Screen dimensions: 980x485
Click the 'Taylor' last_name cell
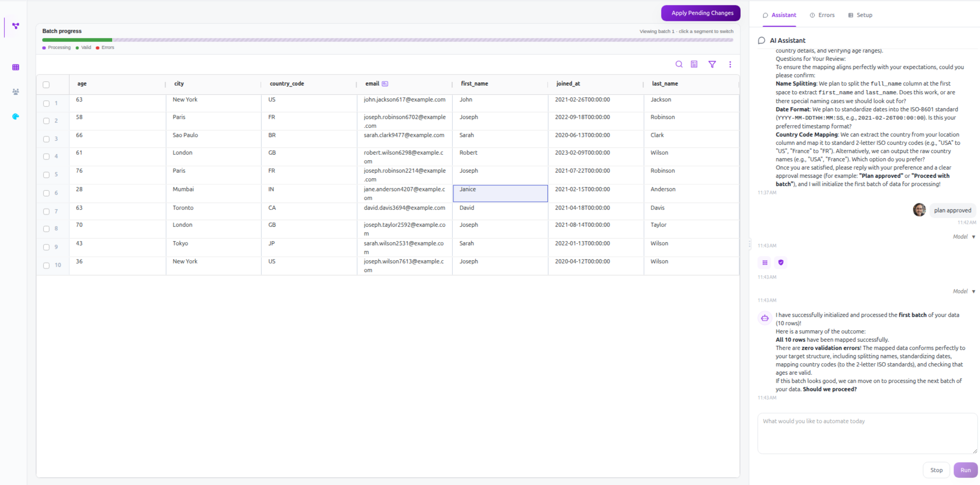click(x=691, y=229)
